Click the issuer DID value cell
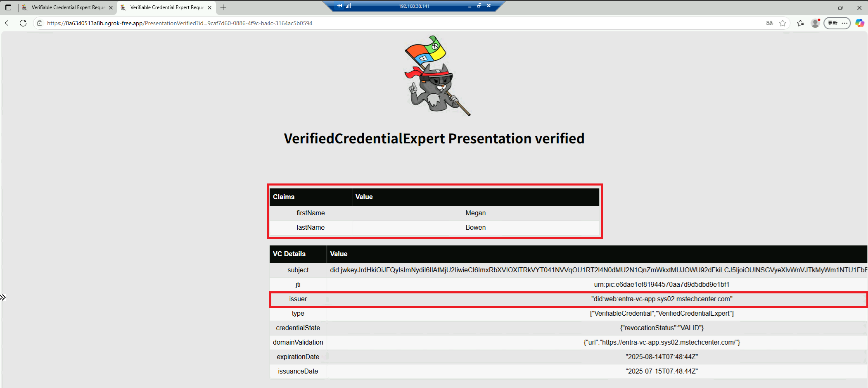This screenshot has width=868, height=388. [662, 299]
